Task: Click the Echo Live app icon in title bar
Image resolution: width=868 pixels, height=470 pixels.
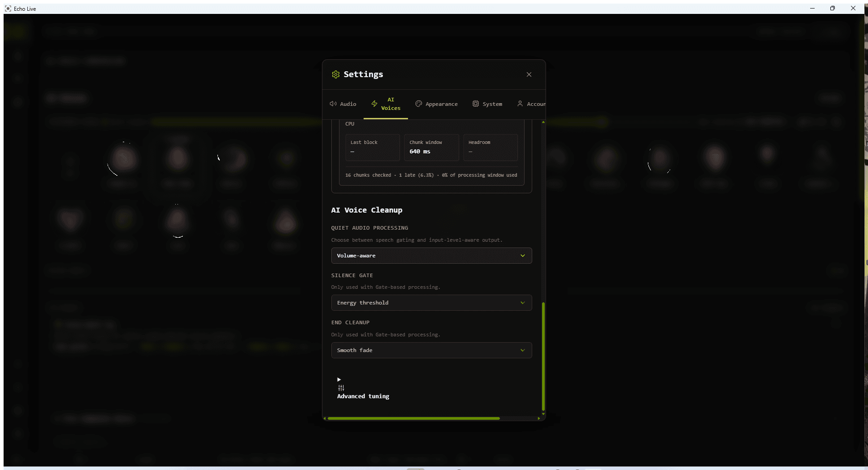Action: click(x=8, y=9)
